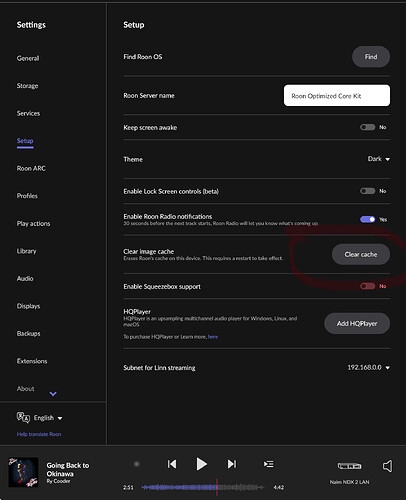Open Subnet for Linn streaming dropdown

(x=369, y=367)
